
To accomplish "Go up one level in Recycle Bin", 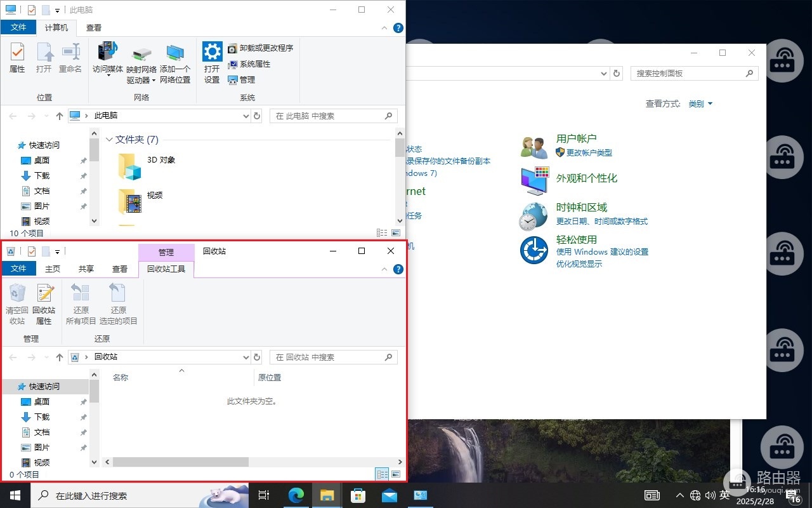I will (60, 358).
